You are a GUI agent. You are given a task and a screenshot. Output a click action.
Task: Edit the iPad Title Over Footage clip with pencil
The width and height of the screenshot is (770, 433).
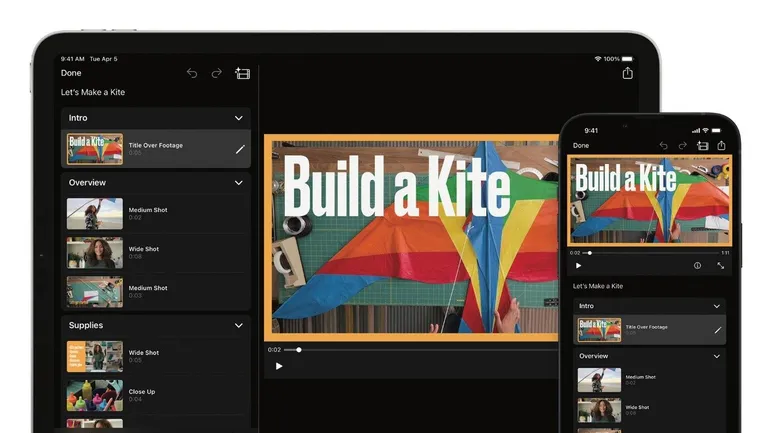(239, 149)
